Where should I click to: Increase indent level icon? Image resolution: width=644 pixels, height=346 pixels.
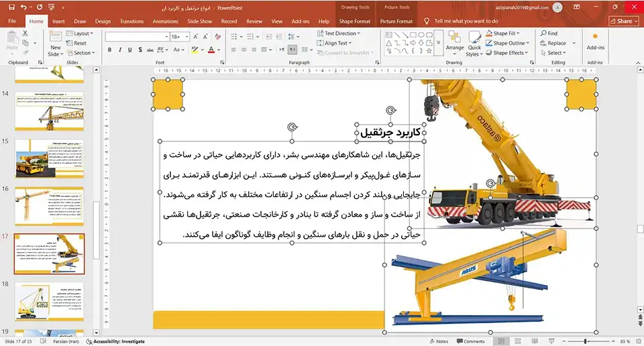click(x=278, y=36)
